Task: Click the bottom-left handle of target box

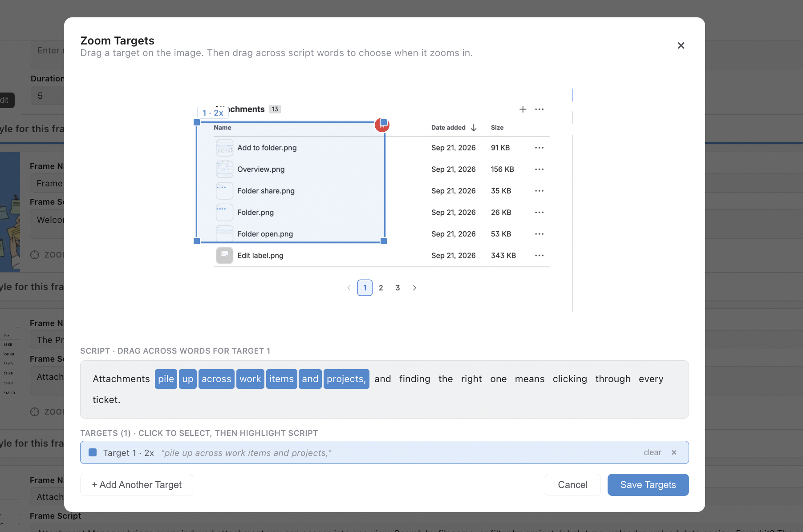Action: pos(197,241)
